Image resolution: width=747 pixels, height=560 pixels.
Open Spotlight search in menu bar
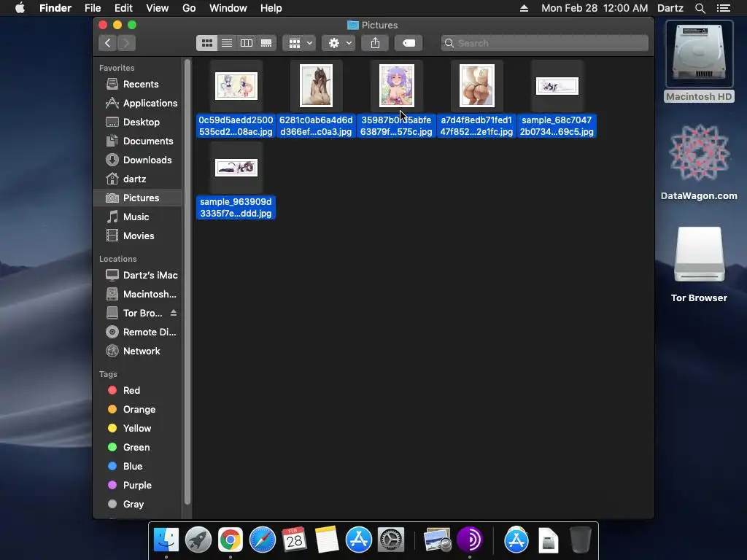pyautogui.click(x=700, y=8)
